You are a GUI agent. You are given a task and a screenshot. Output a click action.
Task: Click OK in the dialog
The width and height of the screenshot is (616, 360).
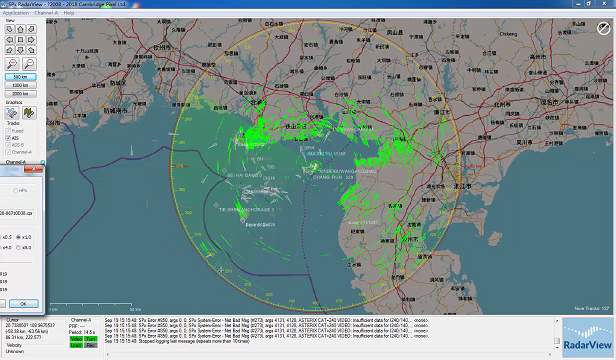coord(24,304)
